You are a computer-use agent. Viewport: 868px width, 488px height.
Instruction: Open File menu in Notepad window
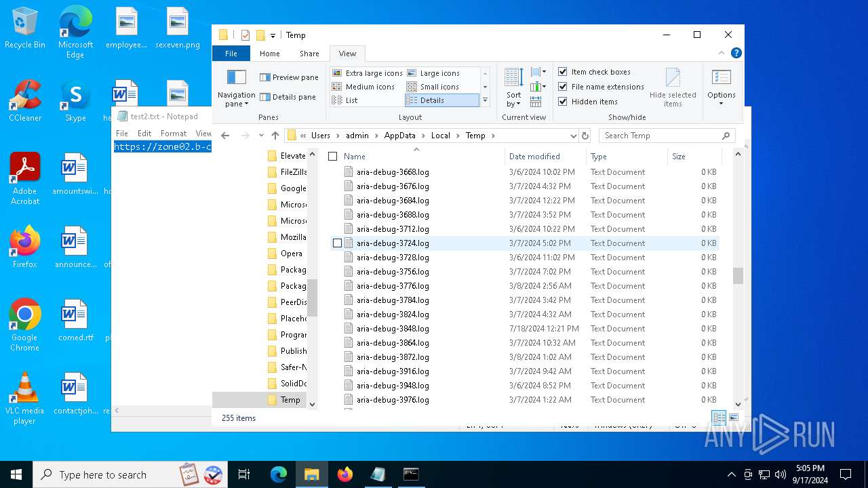tap(122, 134)
